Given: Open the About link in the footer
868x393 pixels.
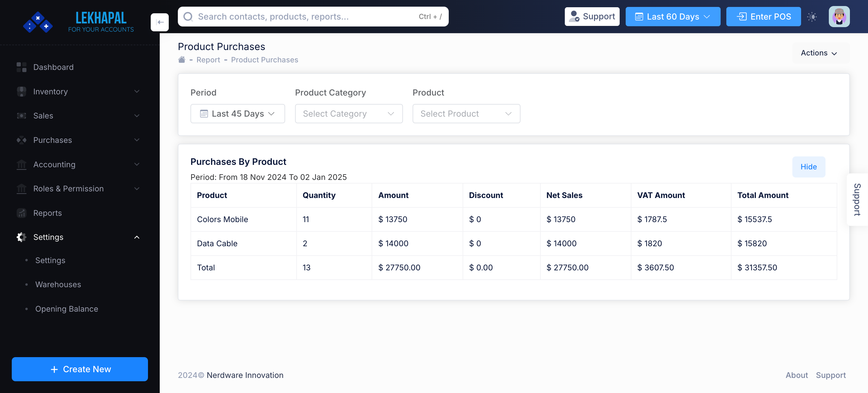Looking at the screenshot, I should click(797, 375).
